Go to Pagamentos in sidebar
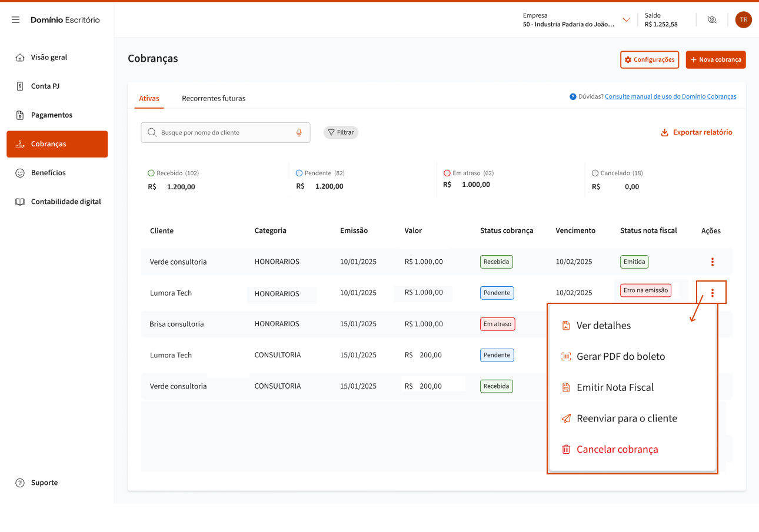The height and width of the screenshot is (532, 759). [51, 115]
